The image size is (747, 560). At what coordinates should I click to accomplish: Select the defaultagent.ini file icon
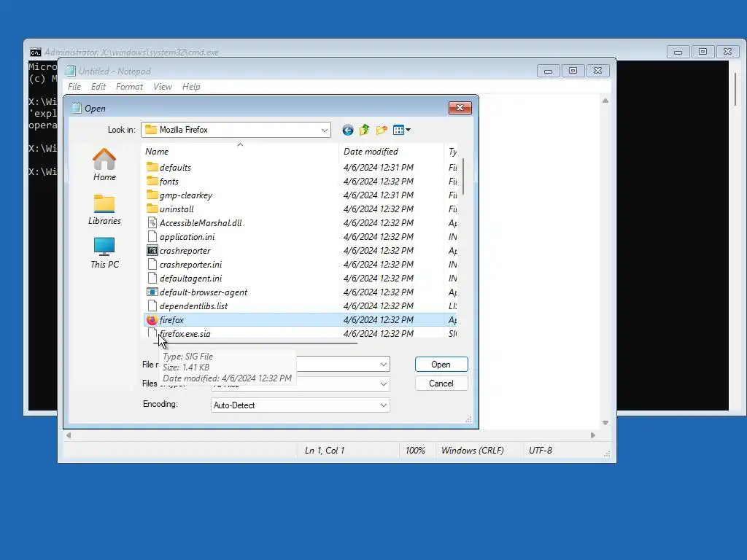click(x=152, y=278)
